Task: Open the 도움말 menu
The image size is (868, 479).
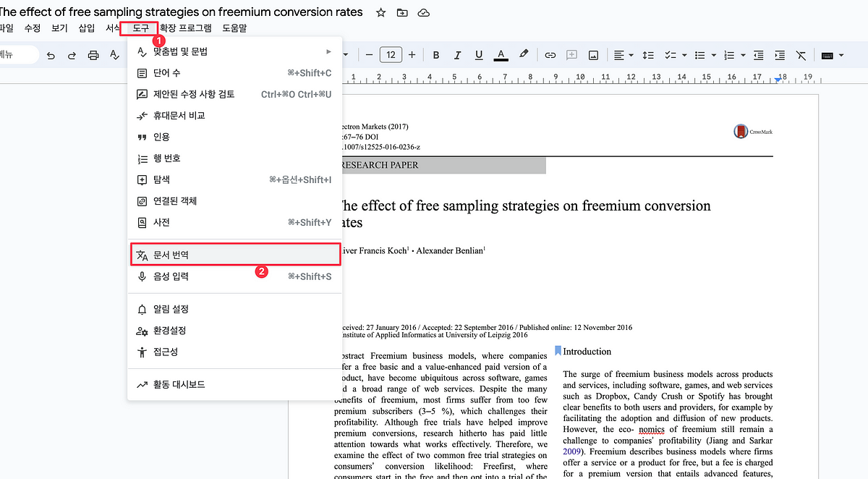Action: pyautogui.click(x=234, y=28)
